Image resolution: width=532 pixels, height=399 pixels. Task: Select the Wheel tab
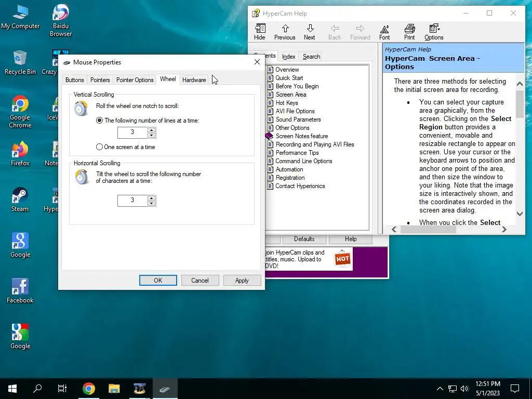pyautogui.click(x=168, y=79)
